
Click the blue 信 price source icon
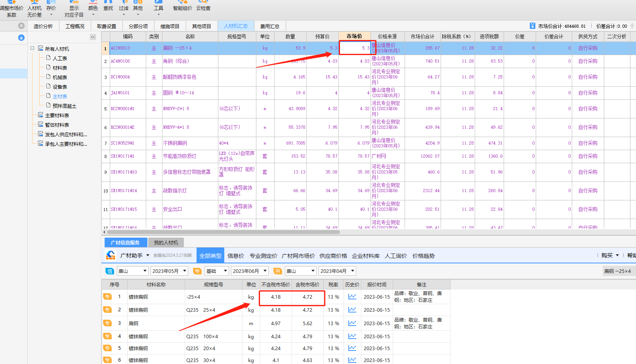110,271
